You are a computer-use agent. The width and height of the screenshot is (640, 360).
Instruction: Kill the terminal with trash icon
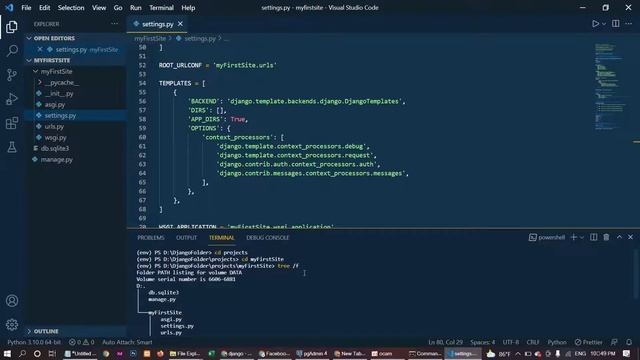click(606, 237)
